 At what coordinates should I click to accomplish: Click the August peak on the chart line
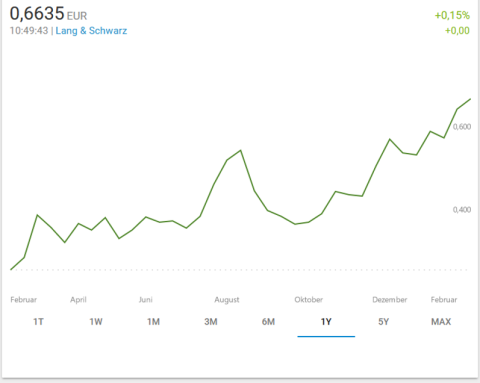[241, 150]
